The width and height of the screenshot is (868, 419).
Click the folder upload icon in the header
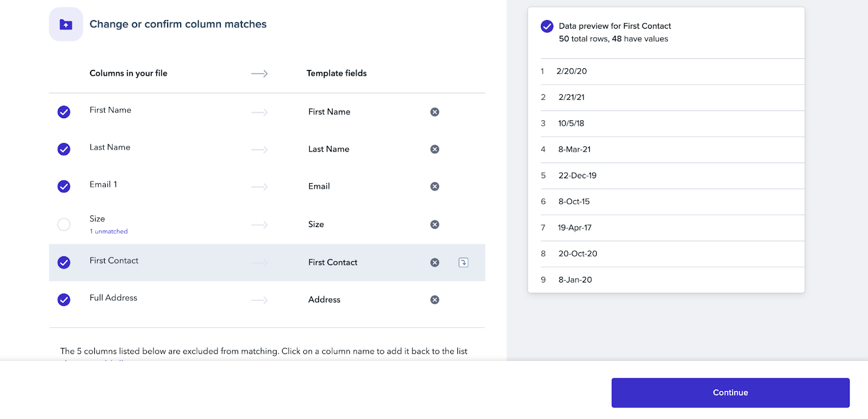click(66, 24)
